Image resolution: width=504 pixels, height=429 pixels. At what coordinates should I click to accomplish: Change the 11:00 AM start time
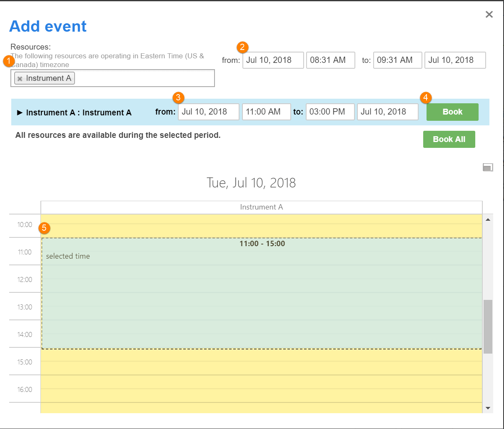(266, 112)
